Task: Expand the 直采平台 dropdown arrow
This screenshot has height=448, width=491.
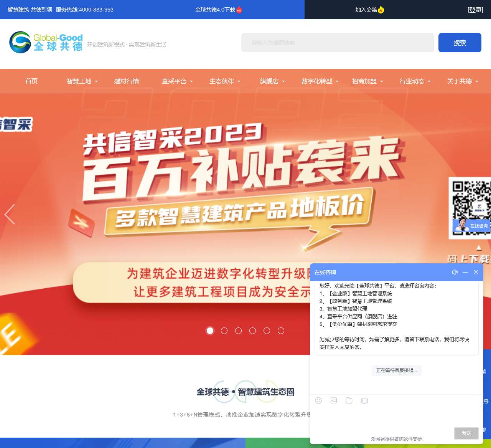Action: [191, 81]
